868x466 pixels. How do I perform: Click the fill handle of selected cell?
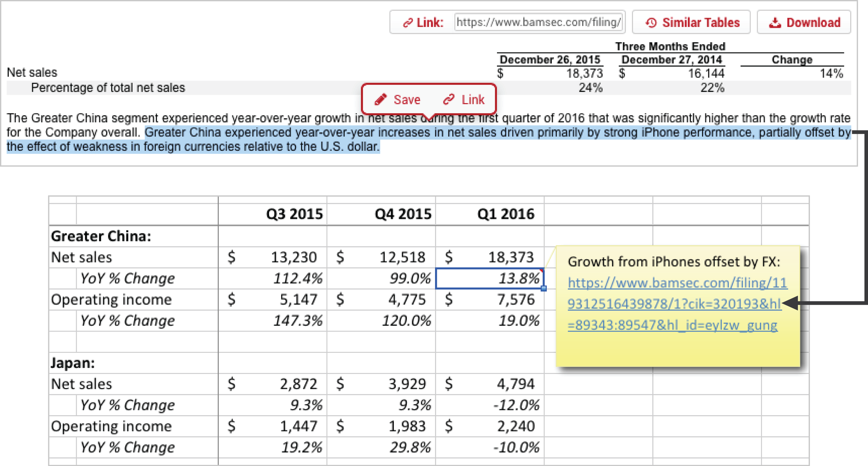[x=544, y=289]
